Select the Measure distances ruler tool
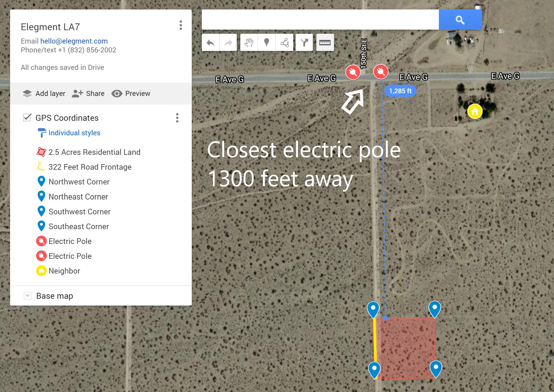The width and height of the screenshot is (554, 392). 325,43
